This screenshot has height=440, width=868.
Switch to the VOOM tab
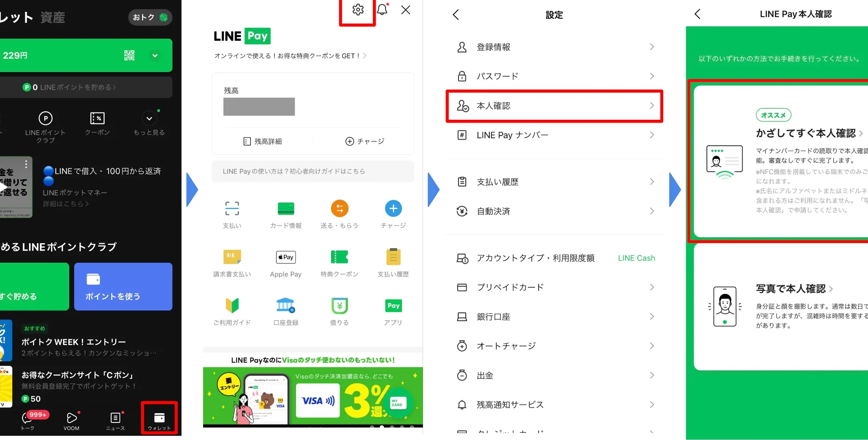72,421
